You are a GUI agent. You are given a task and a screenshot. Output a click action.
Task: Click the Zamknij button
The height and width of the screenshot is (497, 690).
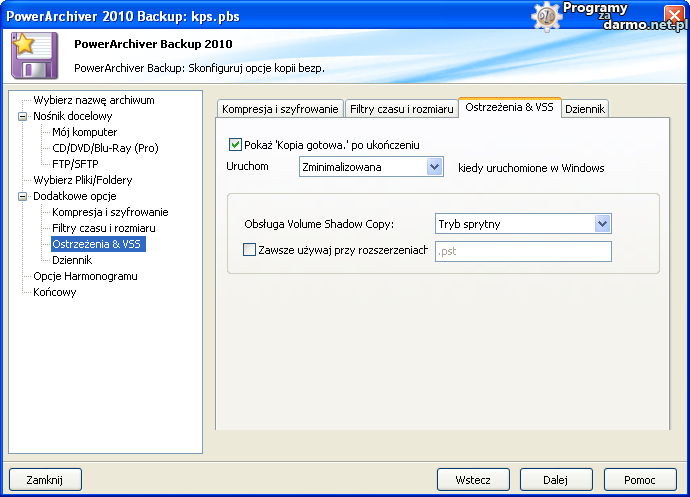45,480
